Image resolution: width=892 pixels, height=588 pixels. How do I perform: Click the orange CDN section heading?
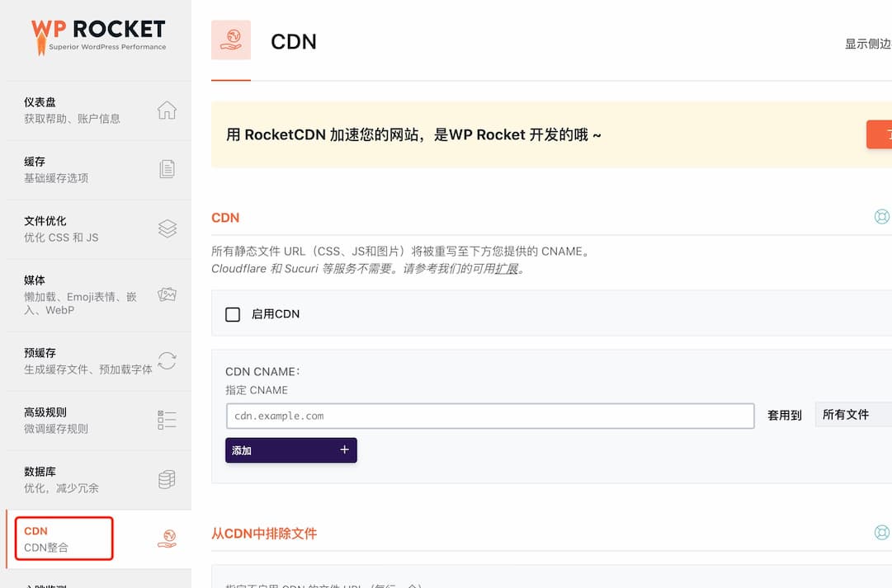pos(225,218)
